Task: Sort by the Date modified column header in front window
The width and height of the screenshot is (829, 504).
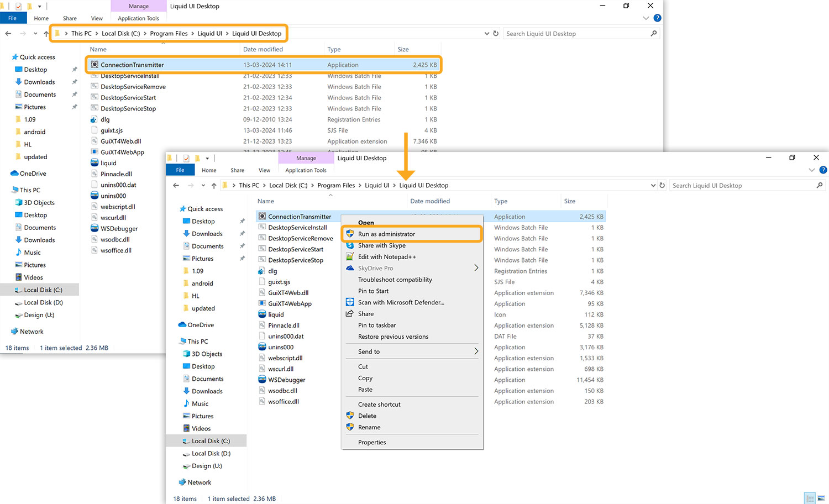Action: click(430, 201)
